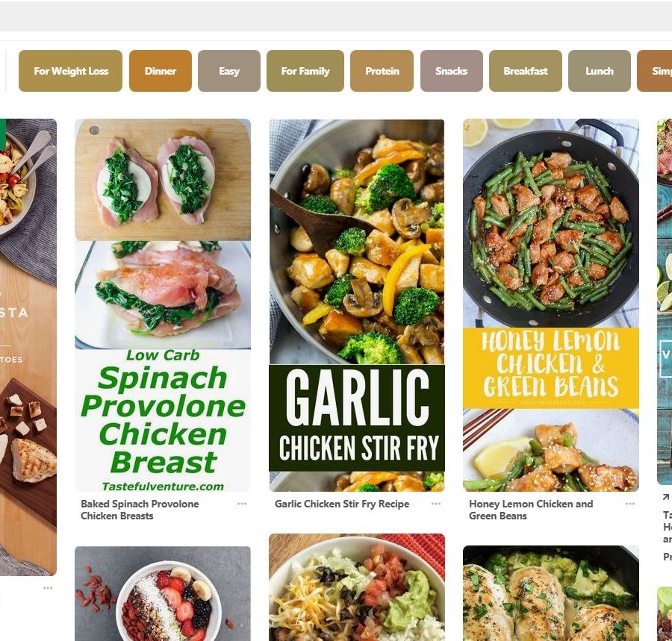Screen dimensions: 672x641
Task: Open more options for Honey Lemon Chicken pin
Action: (x=630, y=504)
